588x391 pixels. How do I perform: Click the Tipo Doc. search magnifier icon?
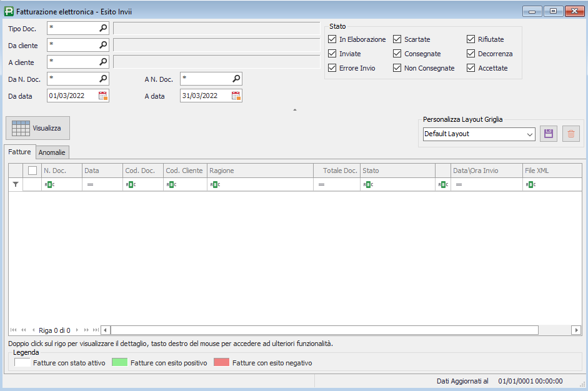click(x=103, y=28)
